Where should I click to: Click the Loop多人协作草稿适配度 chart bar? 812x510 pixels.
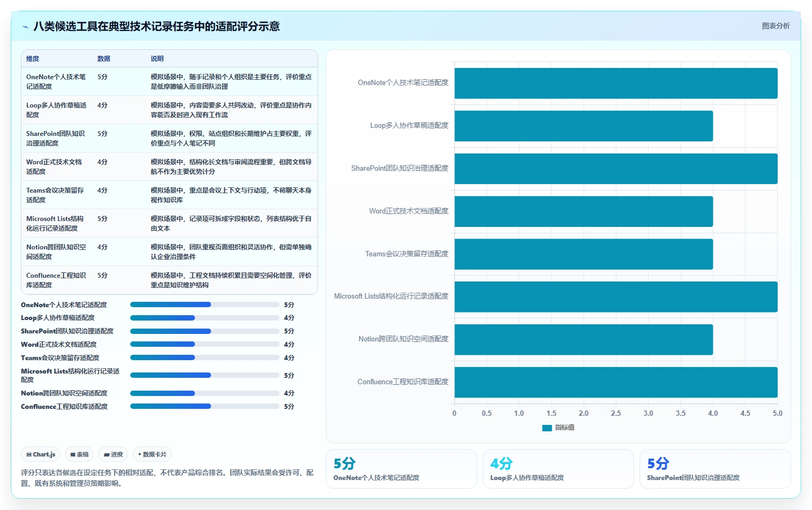click(584, 126)
